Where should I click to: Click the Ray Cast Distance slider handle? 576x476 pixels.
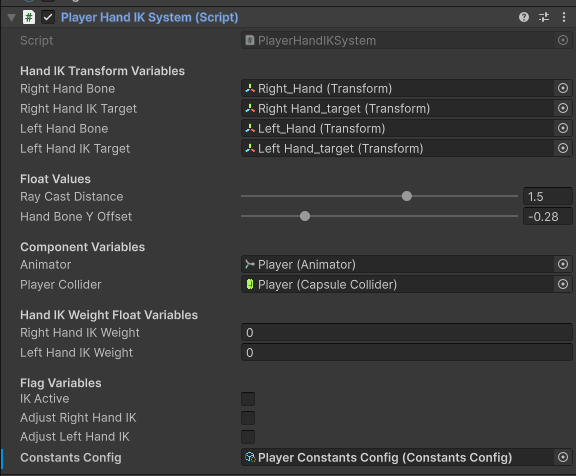tap(407, 196)
